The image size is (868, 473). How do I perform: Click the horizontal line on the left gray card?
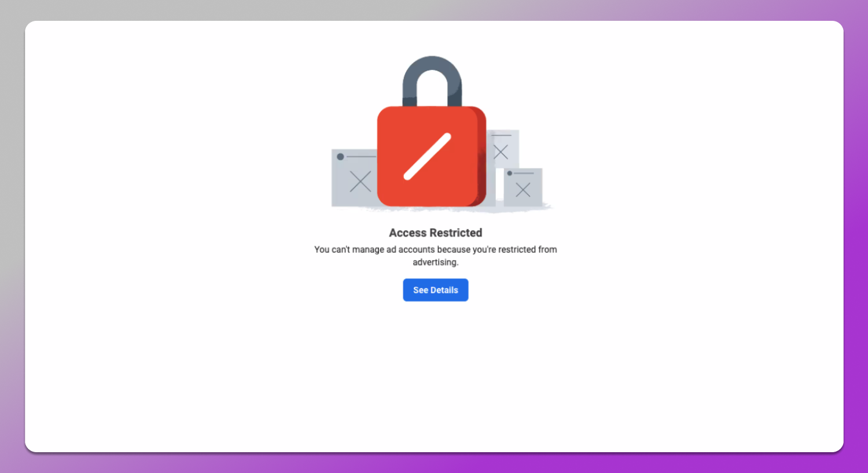click(361, 157)
